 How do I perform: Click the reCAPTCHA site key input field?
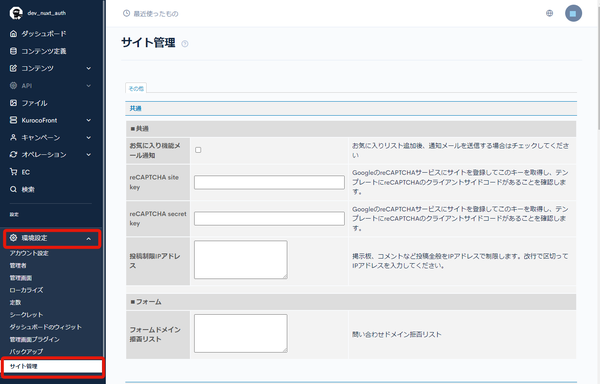pos(269,182)
